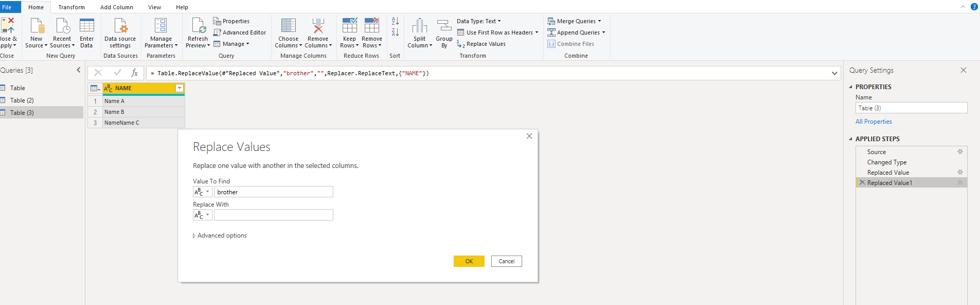
Task: Switch to the View tab
Action: tap(154, 7)
